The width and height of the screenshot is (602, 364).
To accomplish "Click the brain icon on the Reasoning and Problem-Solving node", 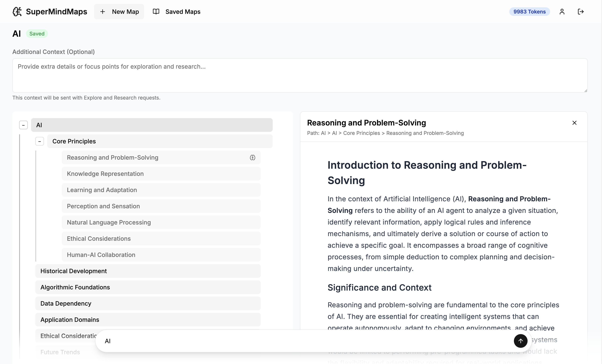I will pos(252,158).
